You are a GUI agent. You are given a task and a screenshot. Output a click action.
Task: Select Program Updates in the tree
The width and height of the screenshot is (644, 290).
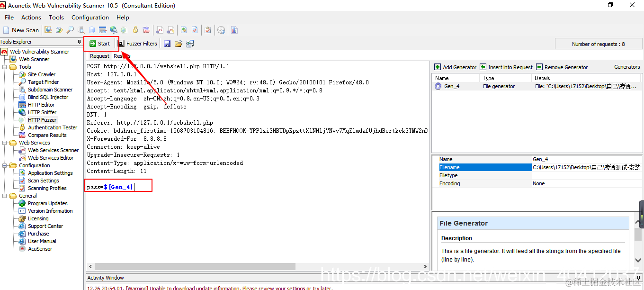(x=48, y=203)
